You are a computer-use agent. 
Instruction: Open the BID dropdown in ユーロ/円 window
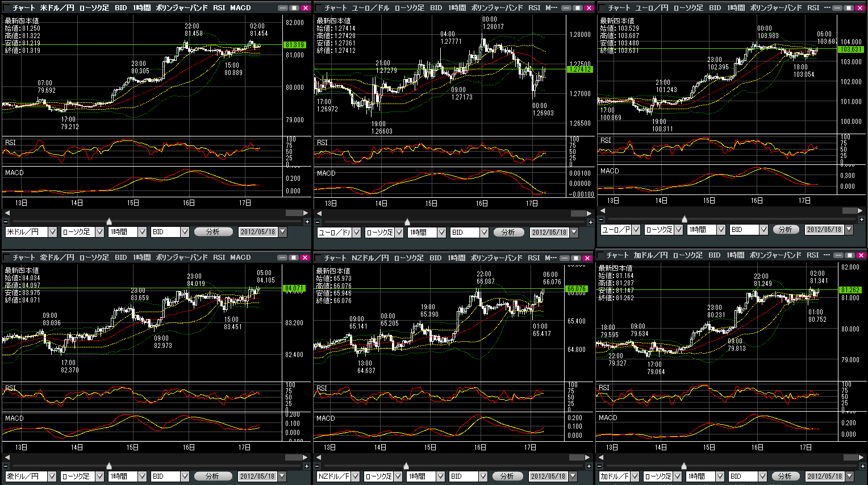point(763,230)
